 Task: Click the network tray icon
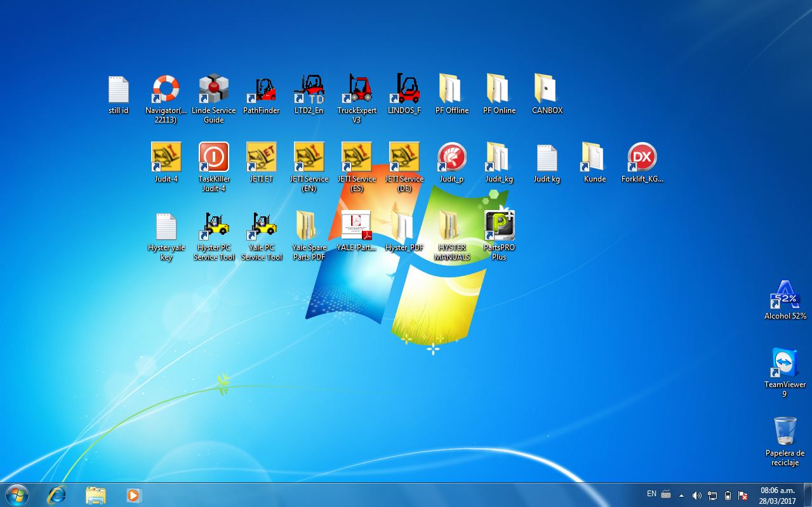pos(712,496)
